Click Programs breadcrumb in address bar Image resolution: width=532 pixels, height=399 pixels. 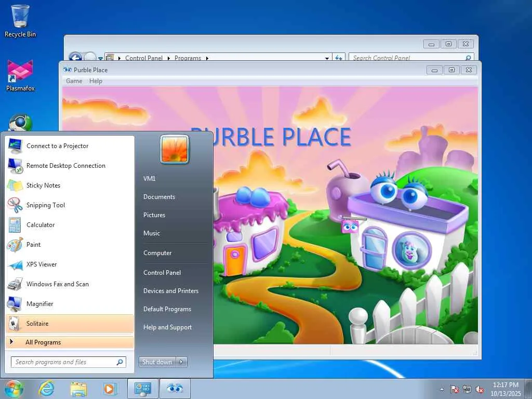tap(188, 58)
